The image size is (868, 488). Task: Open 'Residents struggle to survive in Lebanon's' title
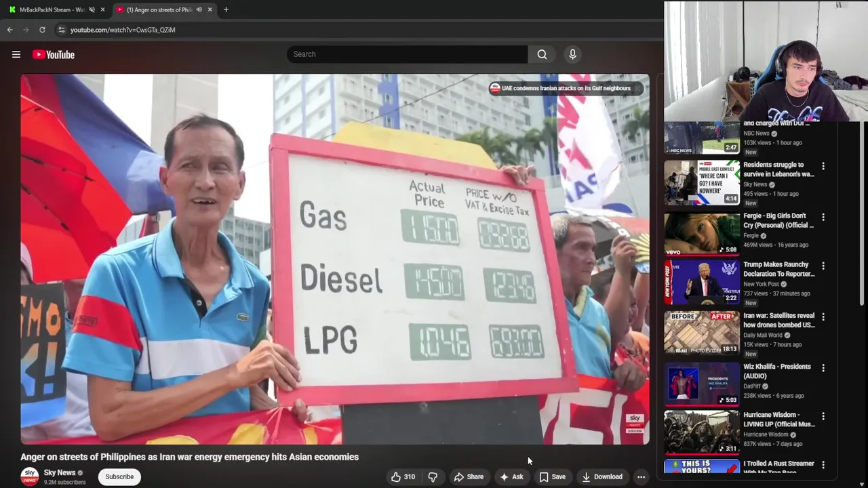778,169
